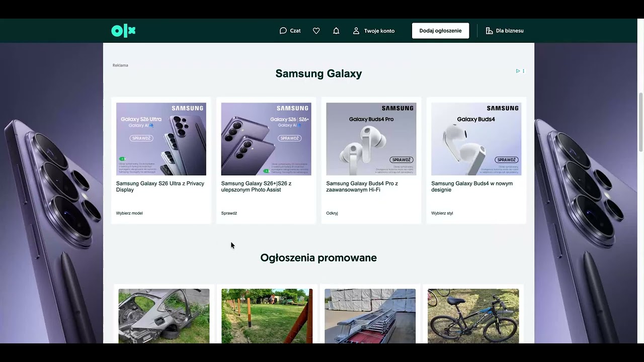Viewport: 644px width, 362px height.
Task: Click SPRAWDŹ on Galaxy S26 Ultra banner
Action: coord(141,138)
